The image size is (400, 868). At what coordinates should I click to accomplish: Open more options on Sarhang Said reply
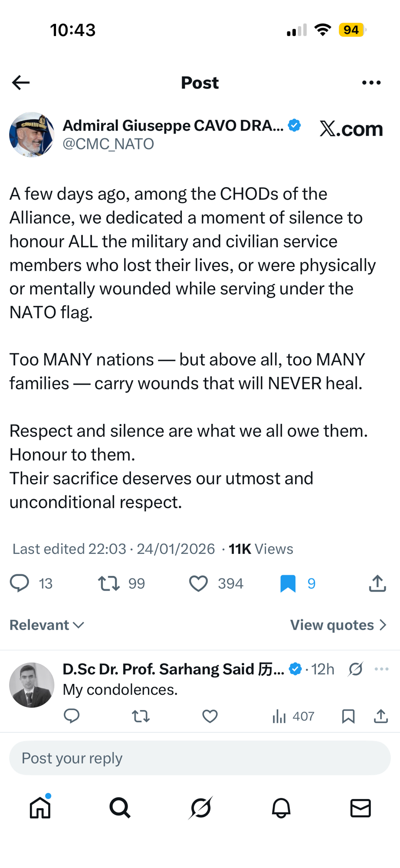coord(381,669)
